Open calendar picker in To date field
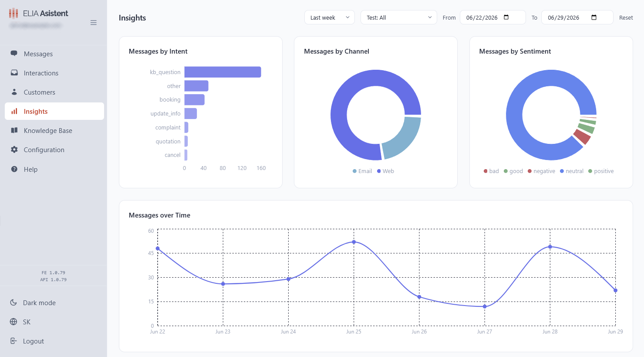The height and width of the screenshot is (357, 644). [x=594, y=17]
